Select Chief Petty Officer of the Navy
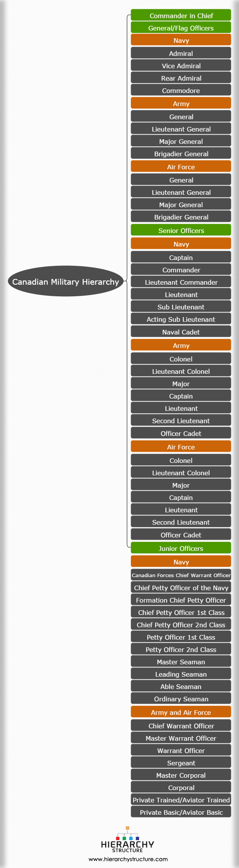239x868 pixels. [x=181, y=588]
